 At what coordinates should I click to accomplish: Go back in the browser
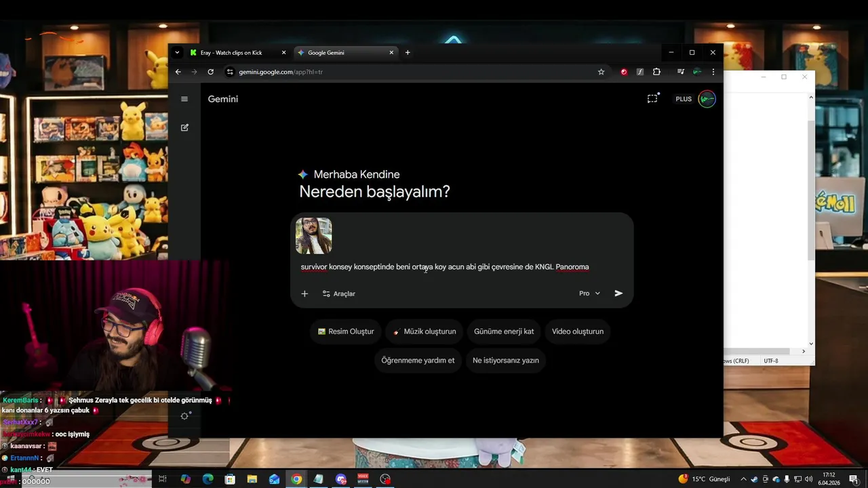[178, 72]
